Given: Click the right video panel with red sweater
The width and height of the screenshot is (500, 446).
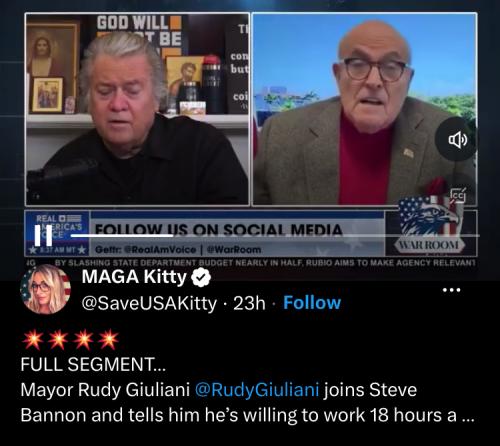Looking at the screenshot, I should (365, 109).
